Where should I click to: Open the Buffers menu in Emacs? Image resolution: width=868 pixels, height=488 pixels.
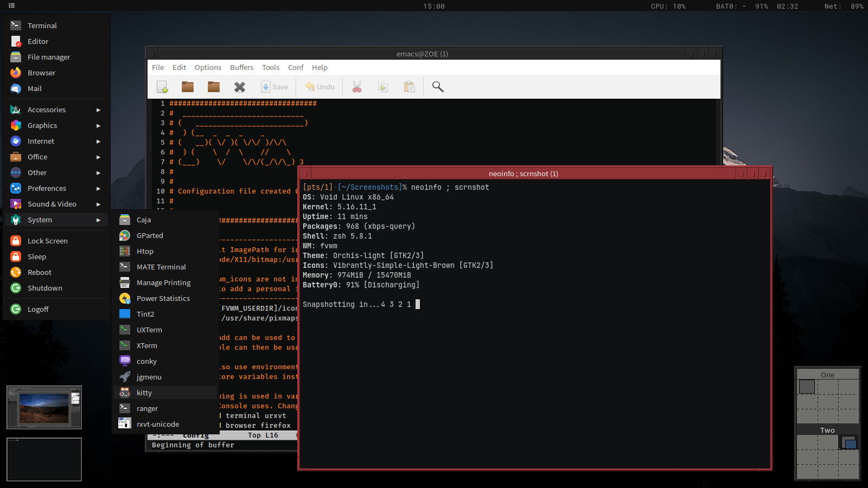[241, 67]
